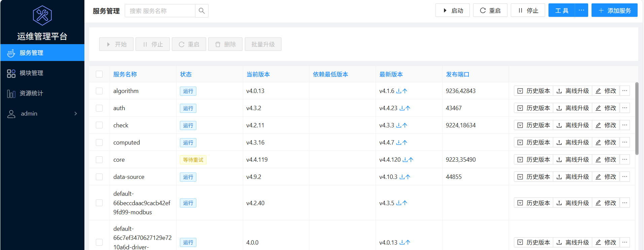Open more actions for check row
Viewport: 644px width, 250px height.
point(625,125)
